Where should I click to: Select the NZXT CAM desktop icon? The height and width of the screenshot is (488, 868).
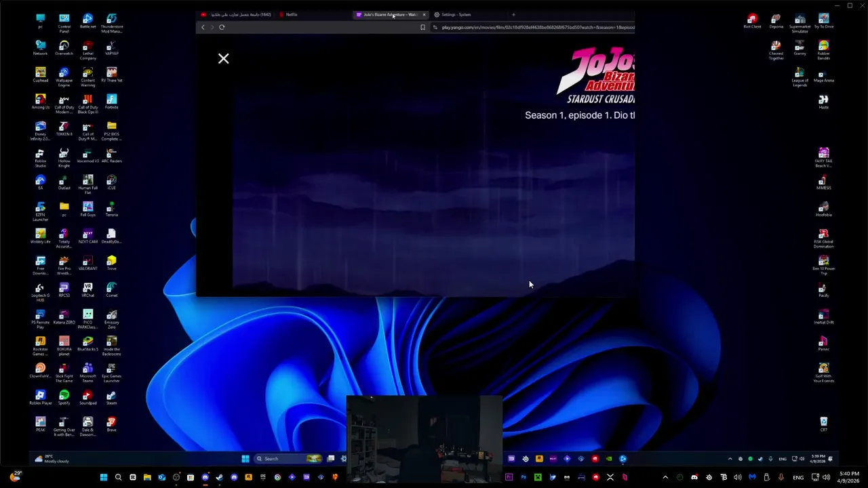pyautogui.click(x=87, y=236)
